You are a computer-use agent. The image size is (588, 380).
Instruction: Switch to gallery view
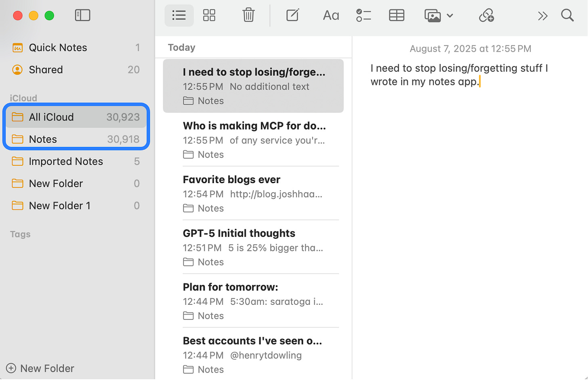tap(209, 15)
